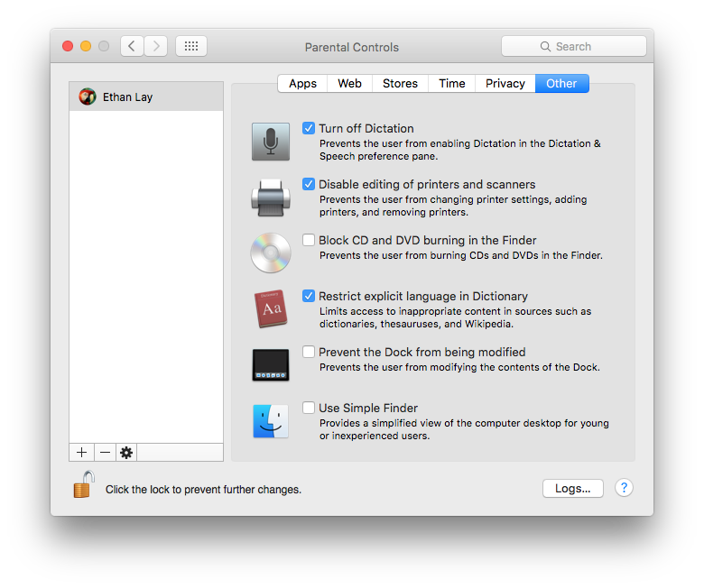This screenshot has width=704, height=588.
Task: Click the Finder face icon
Action: click(x=270, y=421)
